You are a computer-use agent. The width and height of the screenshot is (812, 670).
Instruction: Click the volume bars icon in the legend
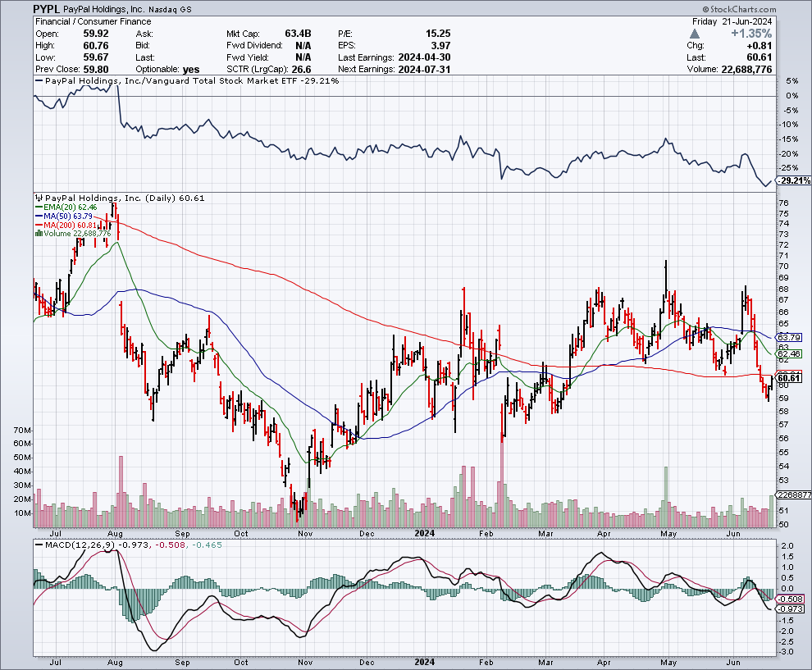(39, 234)
